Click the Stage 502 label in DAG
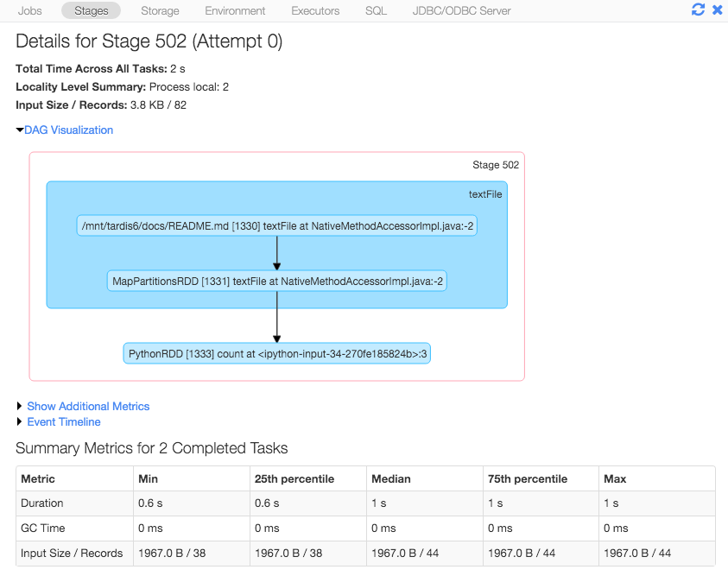This screenshot has height=576, width=728. click(x=496, y=165)
